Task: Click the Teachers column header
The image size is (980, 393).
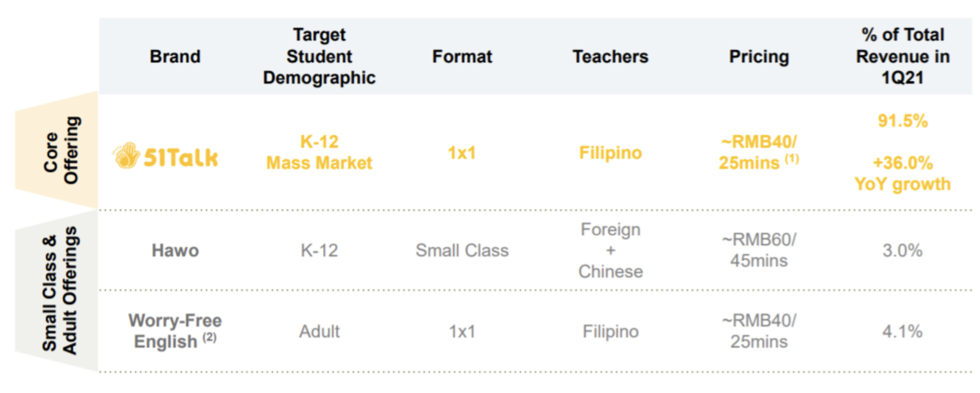Action: click(610, 56)
